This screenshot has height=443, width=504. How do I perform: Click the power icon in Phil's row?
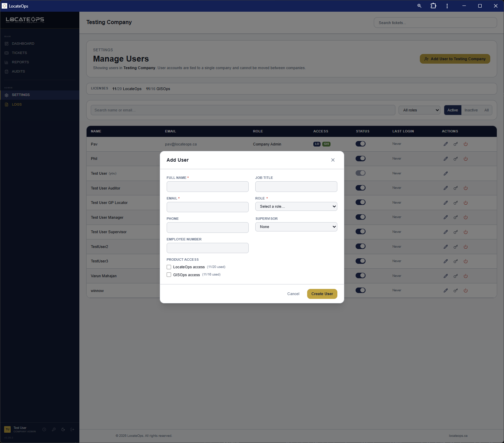pos(466,159)
